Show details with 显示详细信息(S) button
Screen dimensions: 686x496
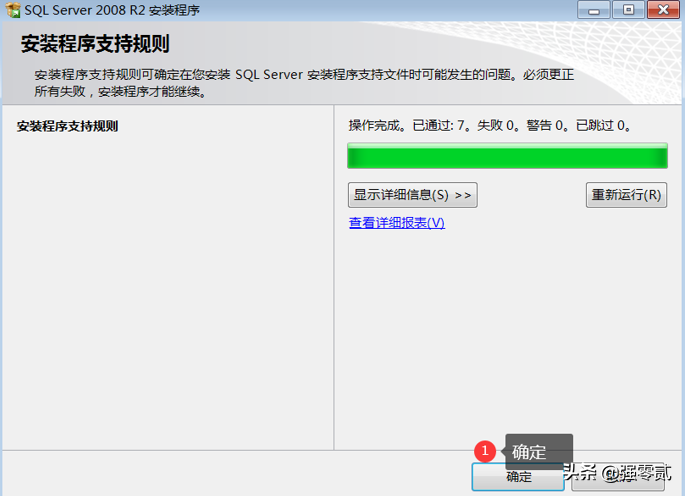pyautogui.click(x=413, y=195)
